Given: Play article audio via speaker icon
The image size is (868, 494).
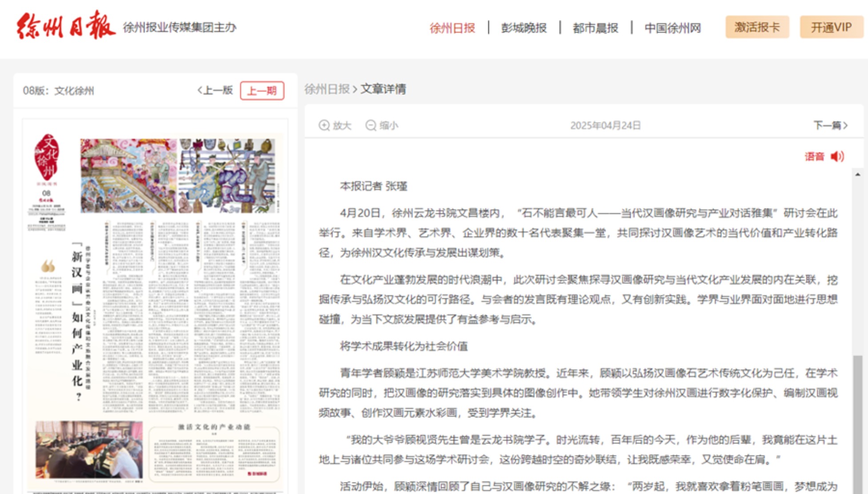Looking at the screenshot, I should (837, 157).
